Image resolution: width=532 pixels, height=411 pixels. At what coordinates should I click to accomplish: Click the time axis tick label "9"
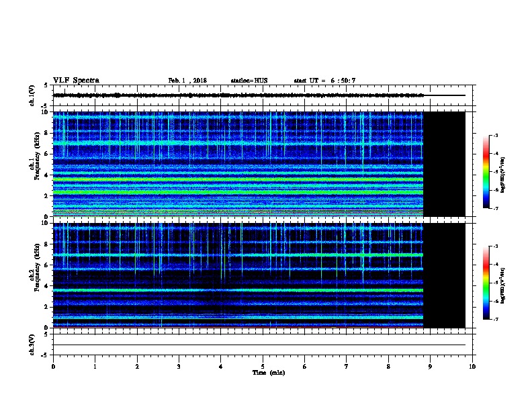pyautogui.click(x=430, y=366)
